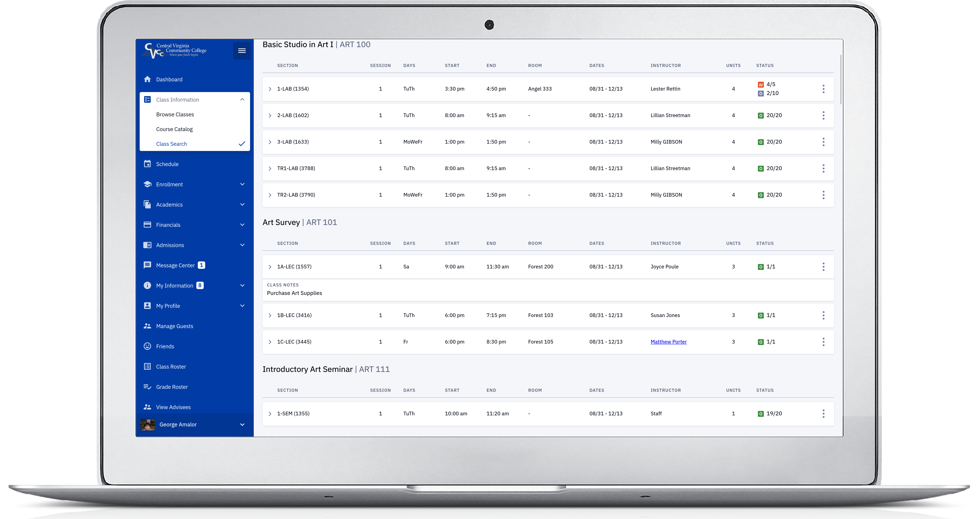Click the Class Information list icon
Image resolution: width=980 pixels, height=519 pixels.
pos(147,99)
